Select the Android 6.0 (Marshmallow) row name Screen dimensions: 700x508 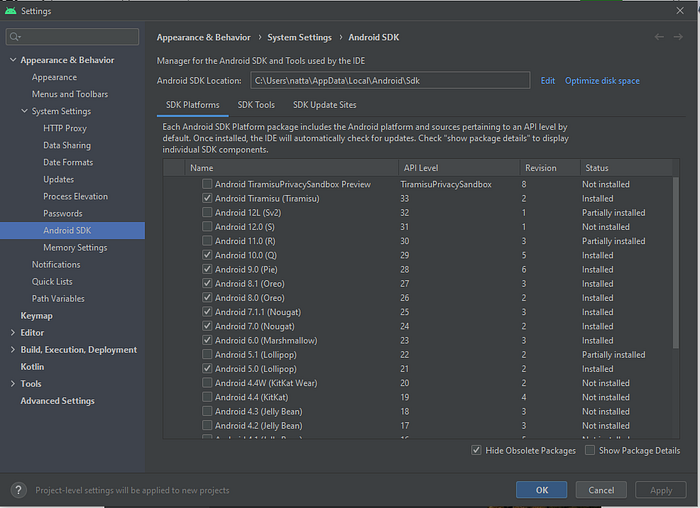(266, 341)
